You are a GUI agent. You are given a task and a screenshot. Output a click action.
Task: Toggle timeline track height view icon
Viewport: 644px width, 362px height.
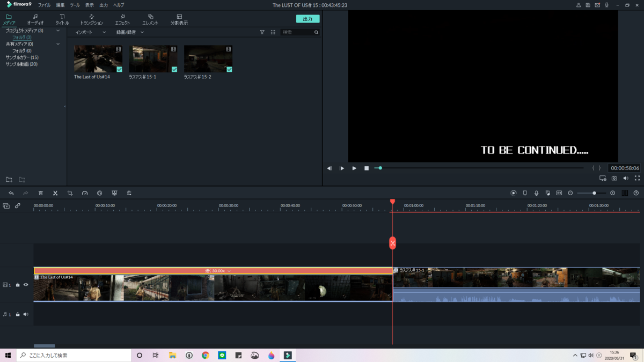click(x=625, y=193)
